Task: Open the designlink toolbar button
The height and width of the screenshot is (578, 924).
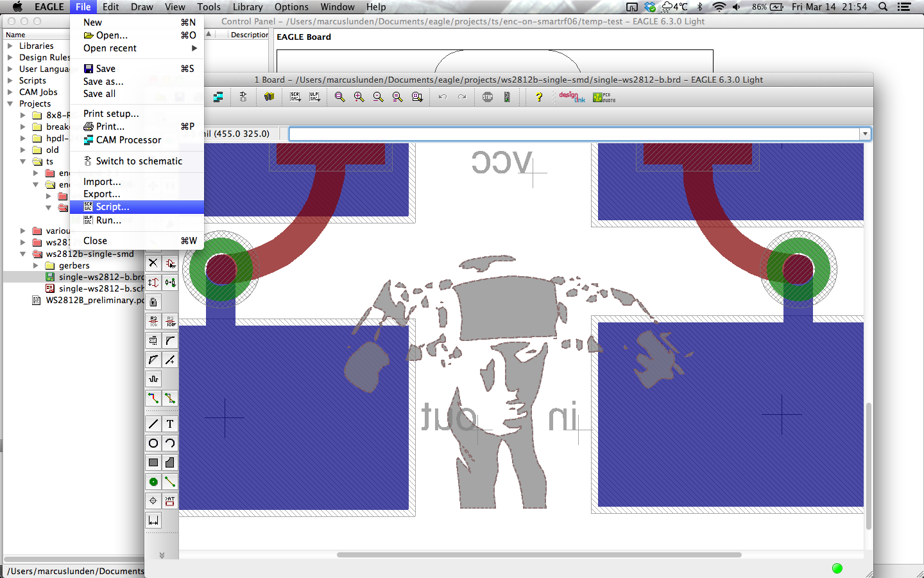Action: point(572,97)
